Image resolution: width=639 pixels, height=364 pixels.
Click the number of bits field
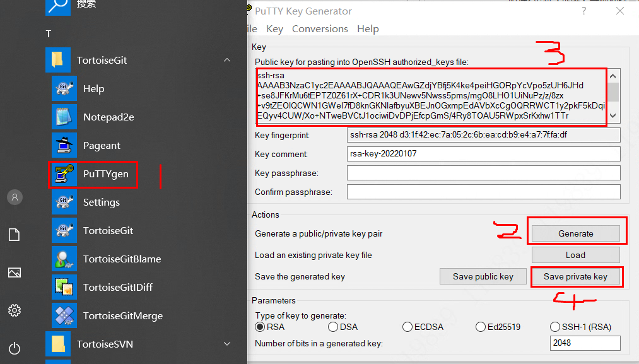[x=585, y=343]
